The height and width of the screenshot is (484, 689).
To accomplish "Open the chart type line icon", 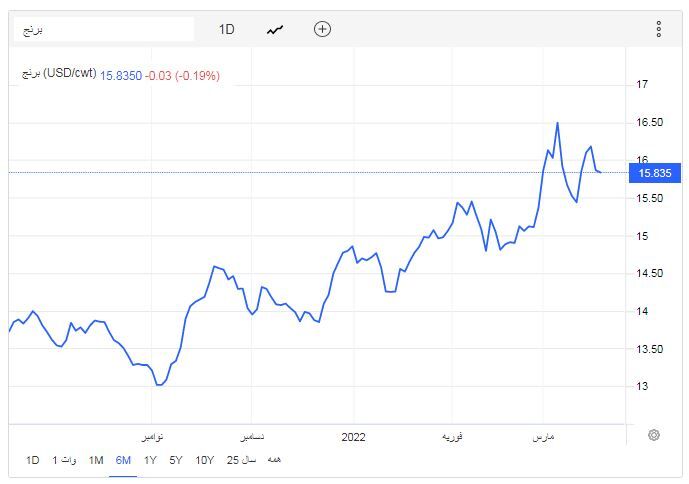I will click(x=275, y=29).
